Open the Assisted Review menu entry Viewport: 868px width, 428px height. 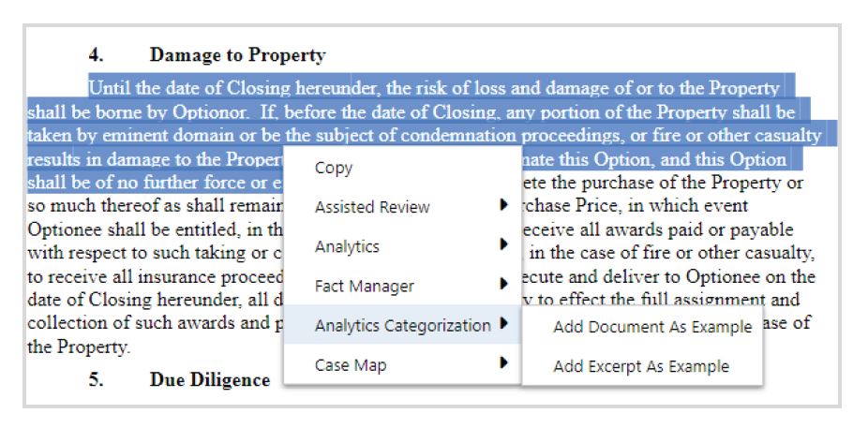[372, 207]
